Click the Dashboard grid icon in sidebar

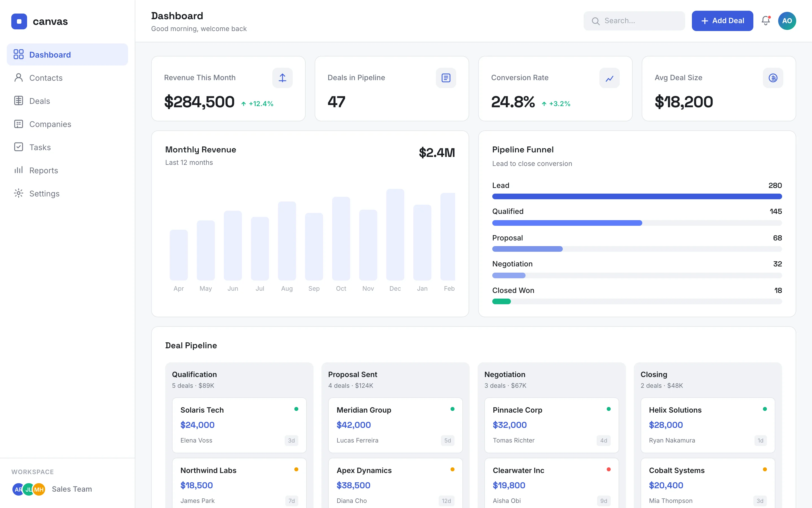(x=18, y=54)
